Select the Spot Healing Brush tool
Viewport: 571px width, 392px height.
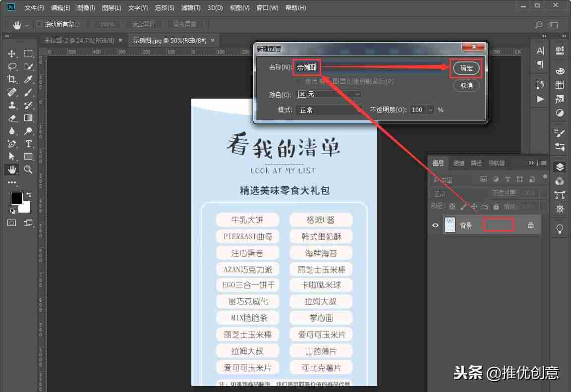(x=12, y=93)
